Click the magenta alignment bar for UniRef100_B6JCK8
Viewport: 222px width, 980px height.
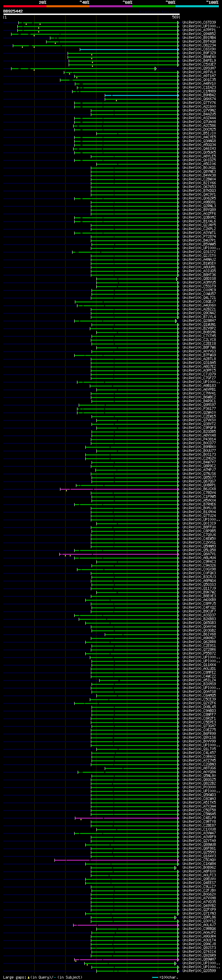[x=119, y=489]
